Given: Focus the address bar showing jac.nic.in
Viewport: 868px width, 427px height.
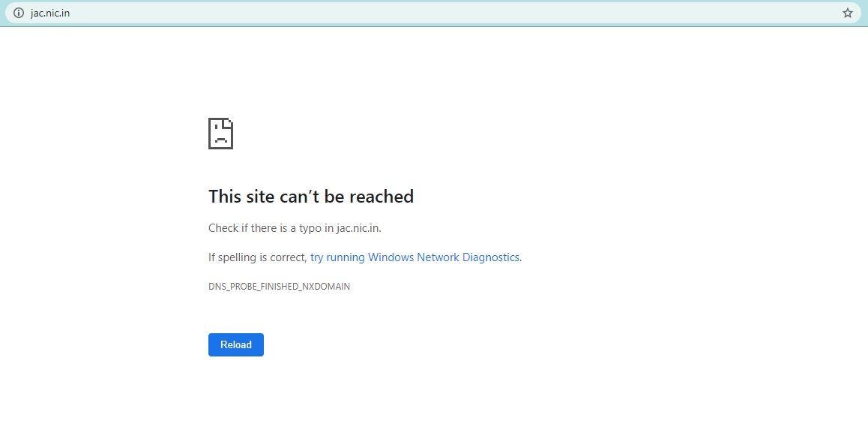Looking at the screenshot, I should 50,13.
